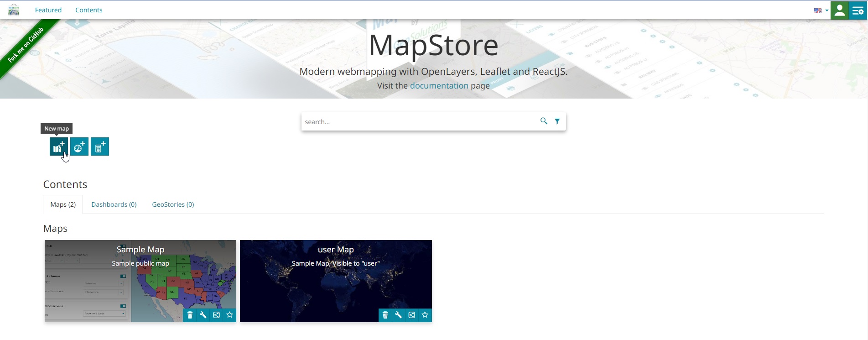Focus the search input field

pos(420,121)
